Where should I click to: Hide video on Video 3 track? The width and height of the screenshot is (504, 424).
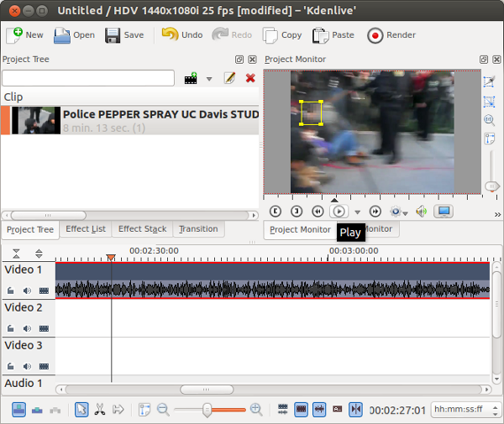coord(44,366)
